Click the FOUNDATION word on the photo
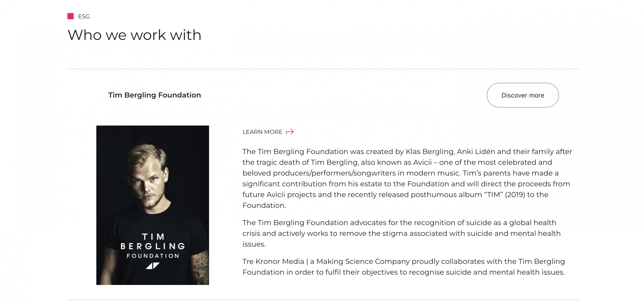Screen dimensions: 644x304 pyautogui.click(x=153, y=256)
